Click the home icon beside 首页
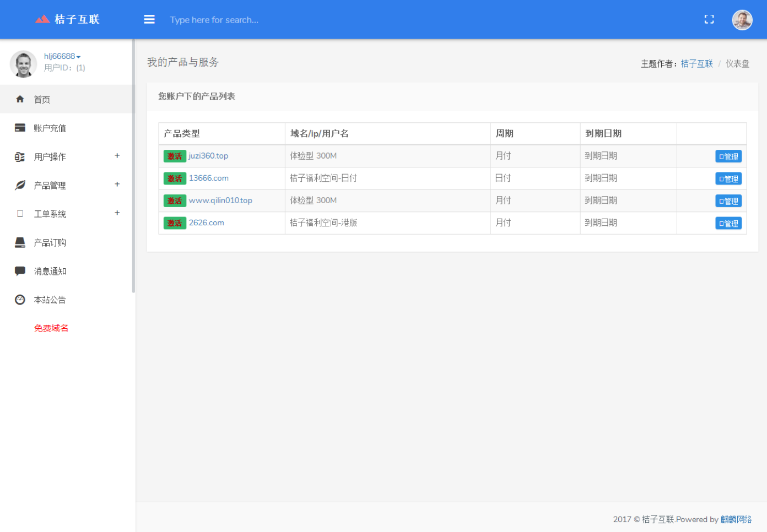 click(x=20, y=99)
